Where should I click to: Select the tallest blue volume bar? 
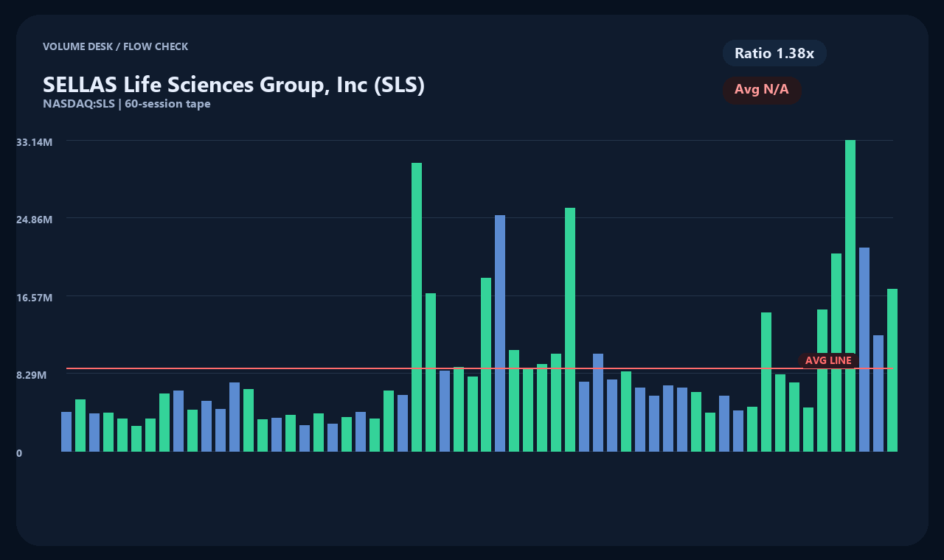(x=500, y=333)
